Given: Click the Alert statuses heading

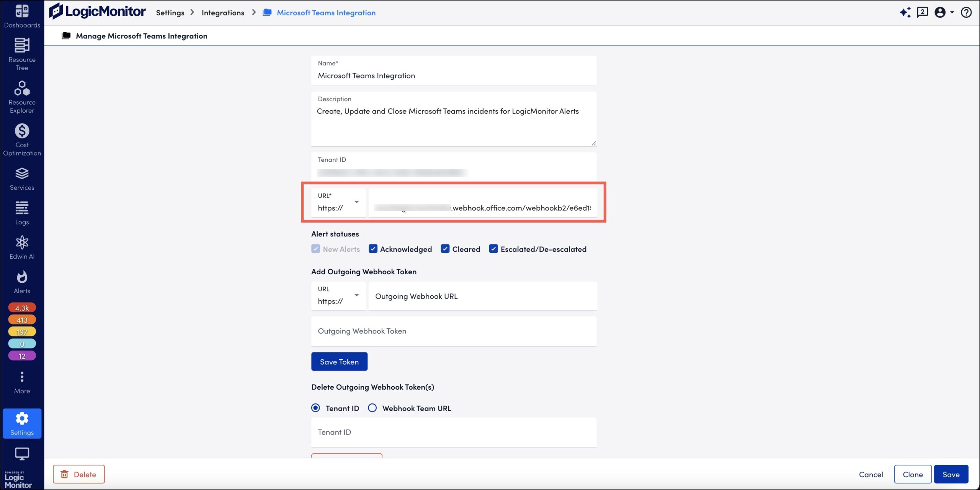Looking at the screenshot, I should pos(335,234).
